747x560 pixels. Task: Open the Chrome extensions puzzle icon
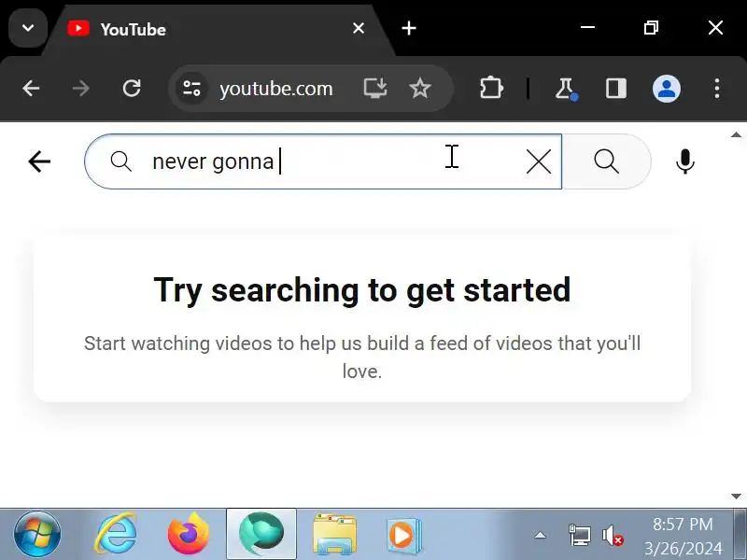click(491, 89)
